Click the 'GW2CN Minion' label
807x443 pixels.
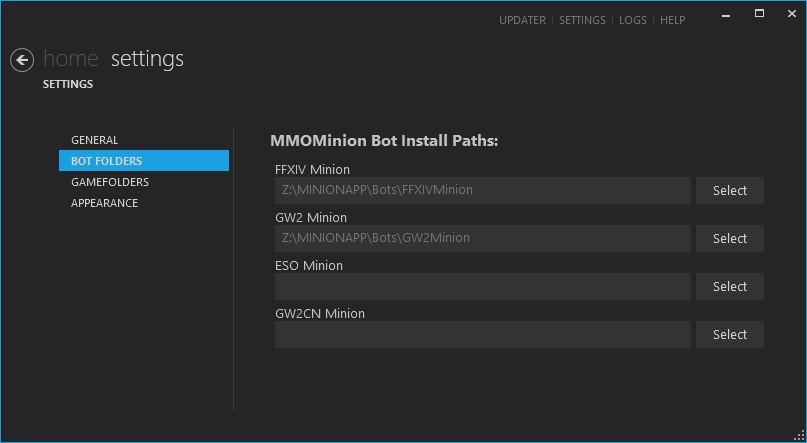tap(320, 313)
